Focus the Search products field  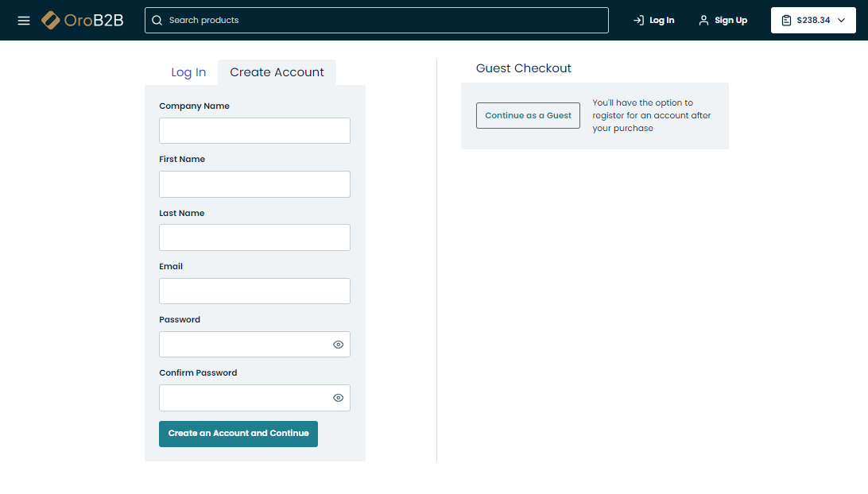pos(382,20)
